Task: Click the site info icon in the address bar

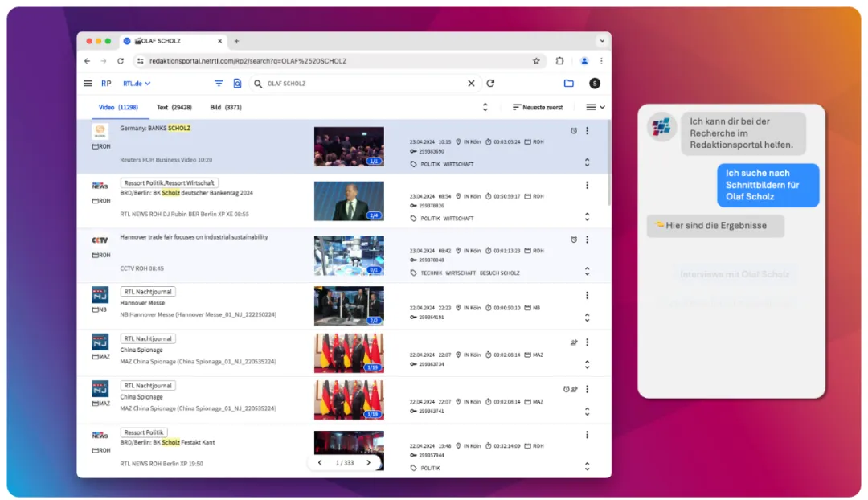Action: click(141, 61)
